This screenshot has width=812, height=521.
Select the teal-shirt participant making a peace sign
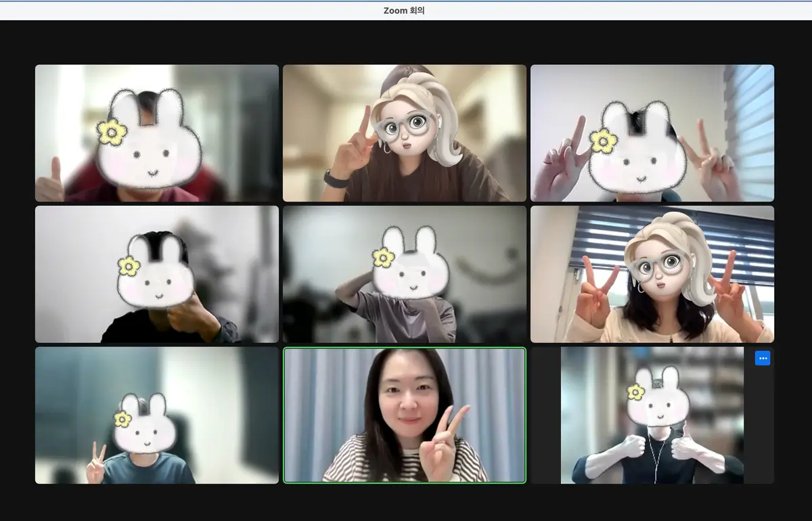[x=157, y=415]
